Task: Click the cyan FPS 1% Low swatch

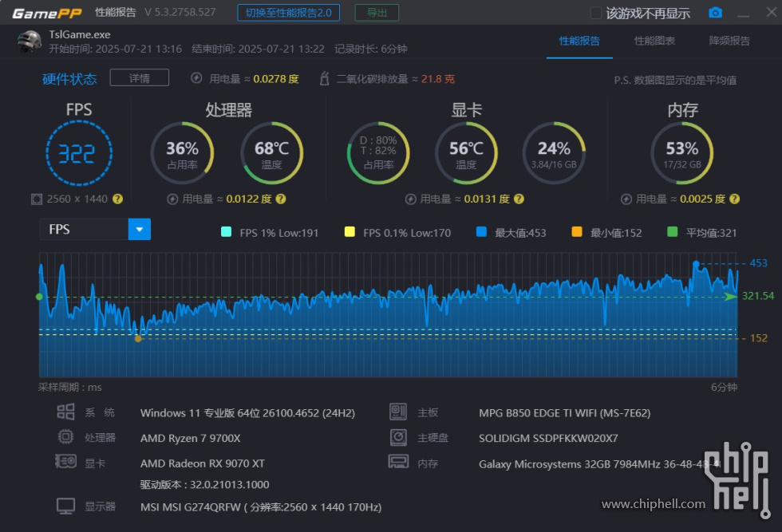Action: point(226,232)
